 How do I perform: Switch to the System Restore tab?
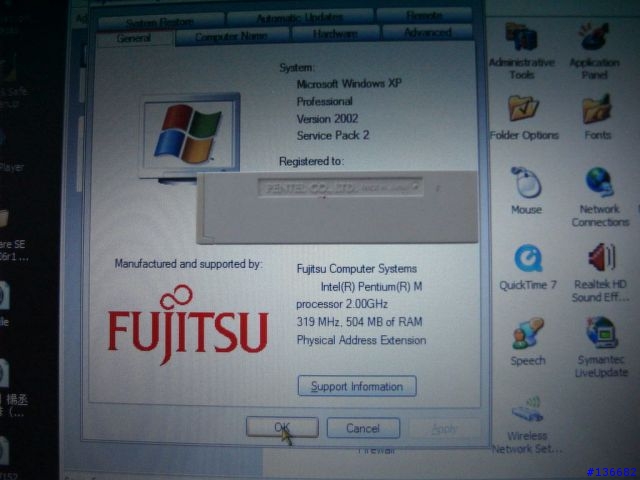click(160, 22)
